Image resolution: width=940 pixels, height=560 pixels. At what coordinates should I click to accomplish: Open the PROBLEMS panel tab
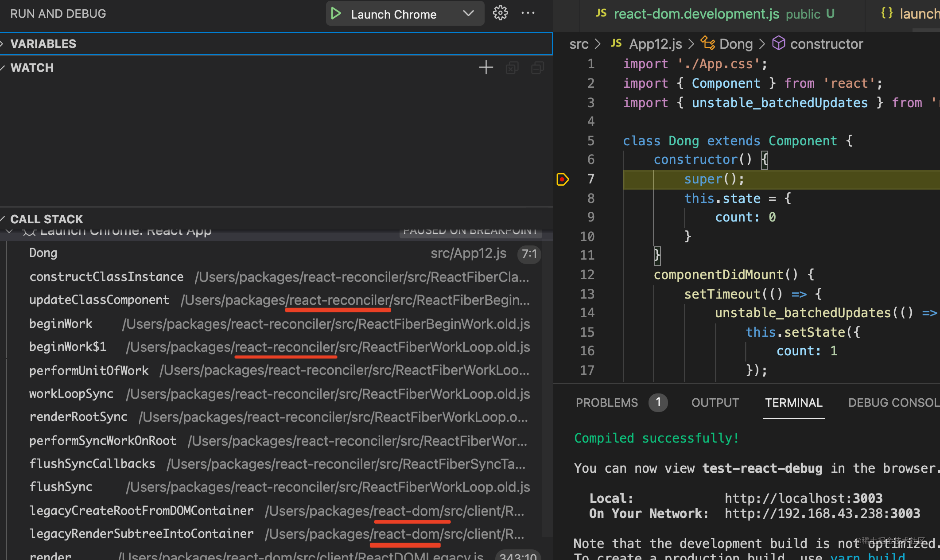[x=606, y=403]
